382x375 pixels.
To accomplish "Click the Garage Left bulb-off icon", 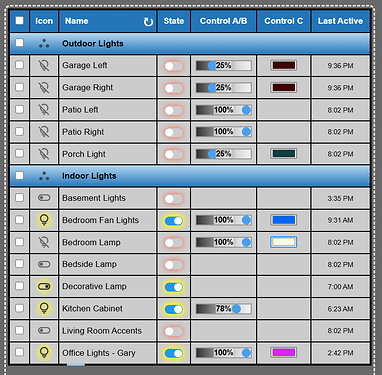I will pos(44,65).
